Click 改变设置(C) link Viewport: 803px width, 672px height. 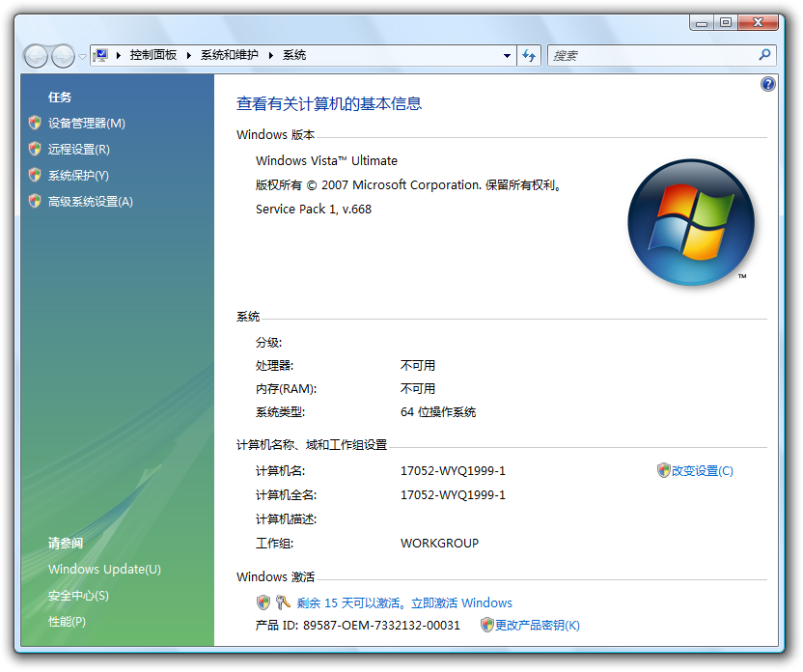pyautogui.click(x=702, y=471)
